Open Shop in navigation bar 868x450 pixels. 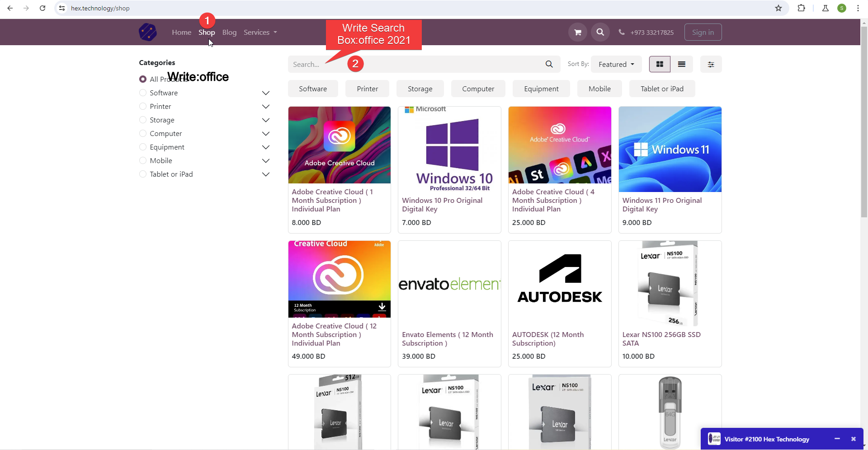tap(207, 32)
